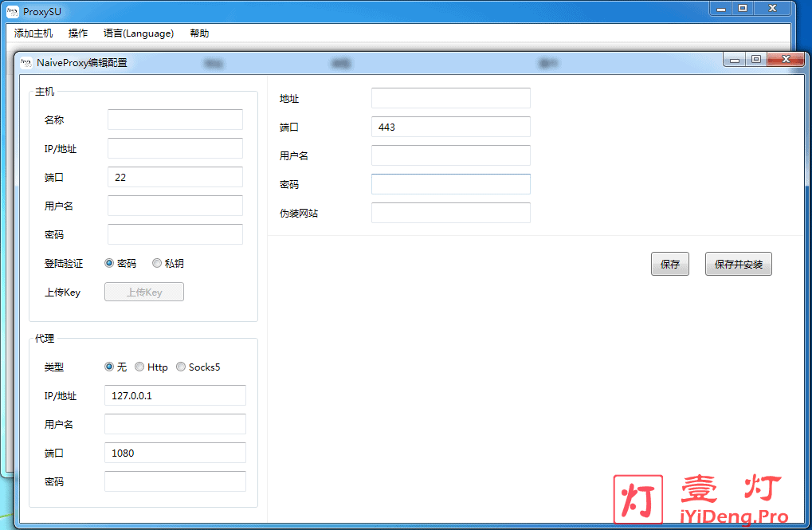Focus the NaiveProxy 用户名 input field
This screenshot has height=530, width=812.
[x=451, y=155]
